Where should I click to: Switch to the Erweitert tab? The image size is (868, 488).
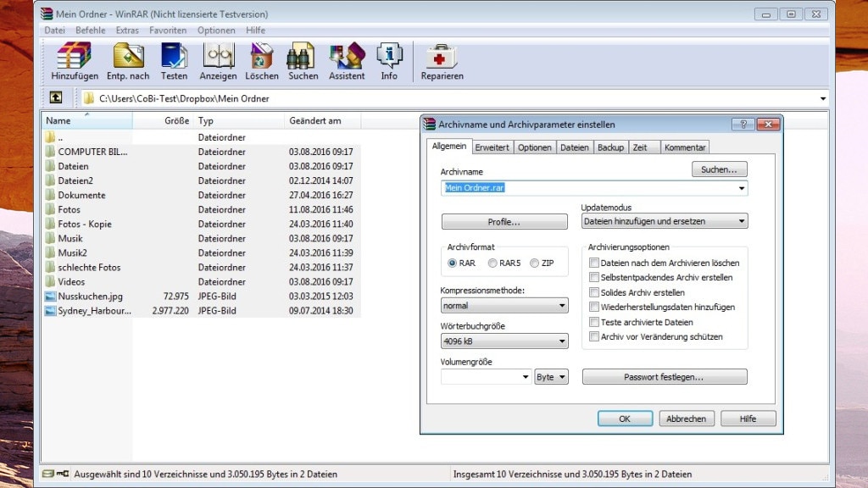492,147
